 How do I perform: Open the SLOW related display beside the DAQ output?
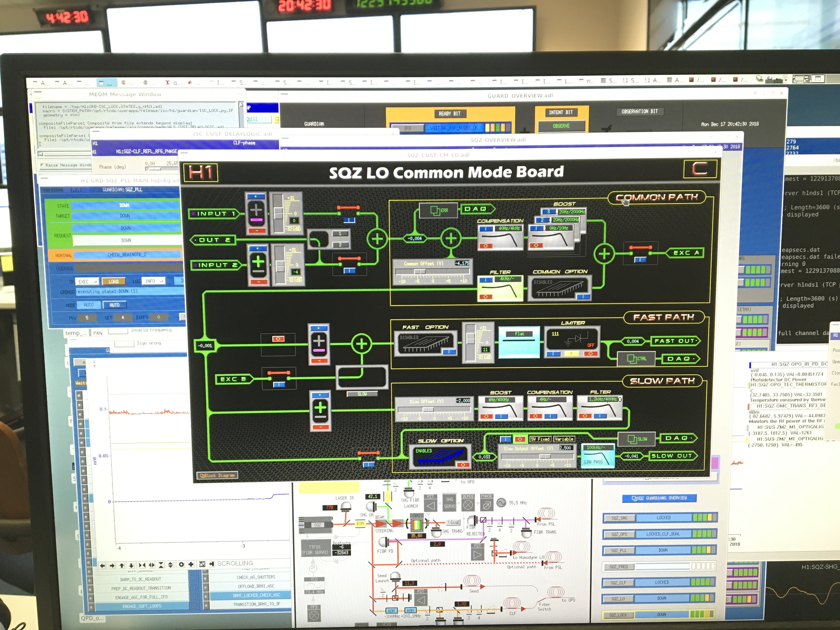pos(637,439)
